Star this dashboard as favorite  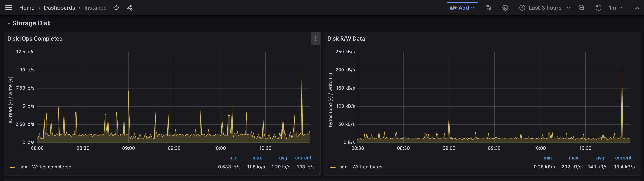116,8
